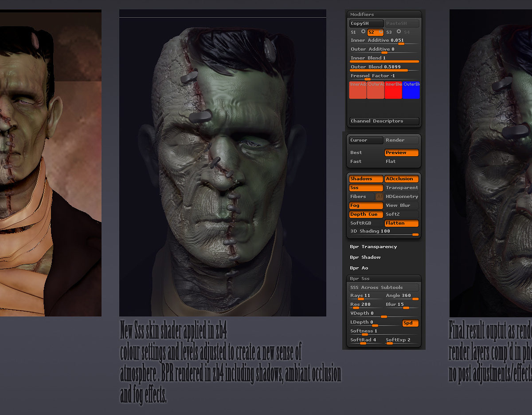Screen dimensions: 532x415
Task: Adjust the 3D Shading slider
Action: click(x=384, y=232)
